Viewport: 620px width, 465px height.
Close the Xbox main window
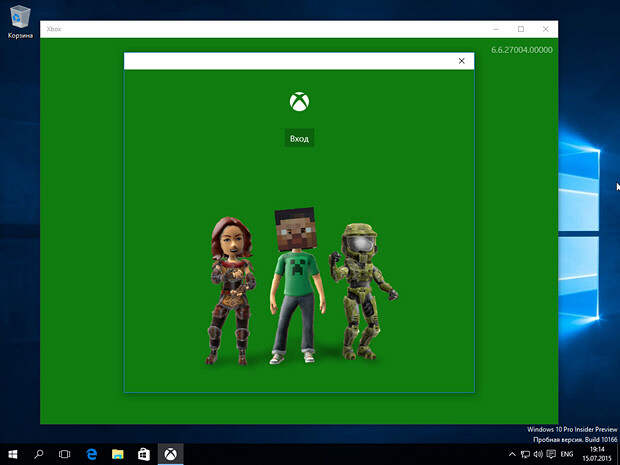pos(546,29)
